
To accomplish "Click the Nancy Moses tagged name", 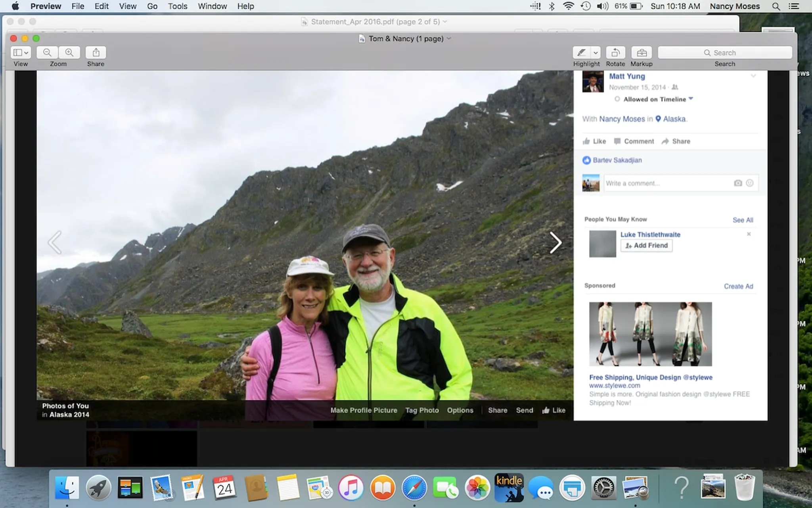I will click(x=622, y=119).
